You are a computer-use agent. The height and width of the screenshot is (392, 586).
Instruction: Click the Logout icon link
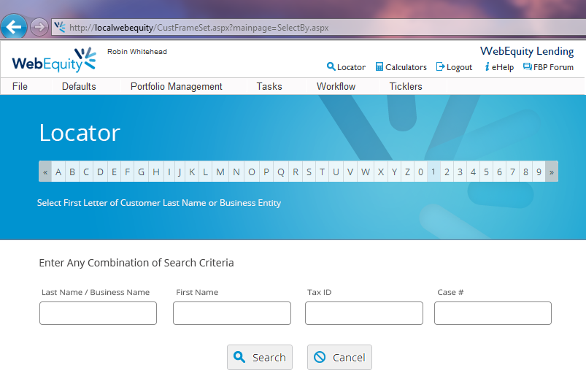point(454,67)
